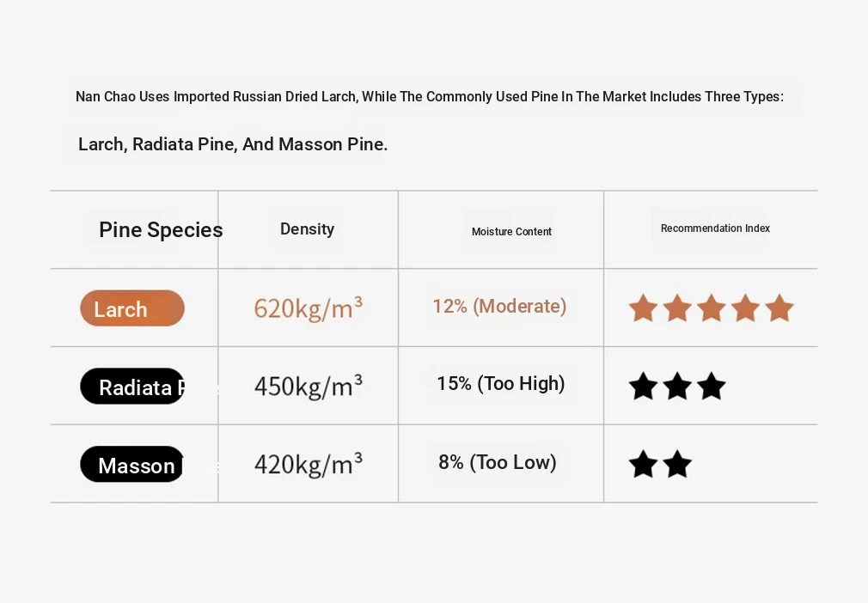868x603 pixels.
Task: Click the first orange star for Larch
Action: click(x=643, y=308)
